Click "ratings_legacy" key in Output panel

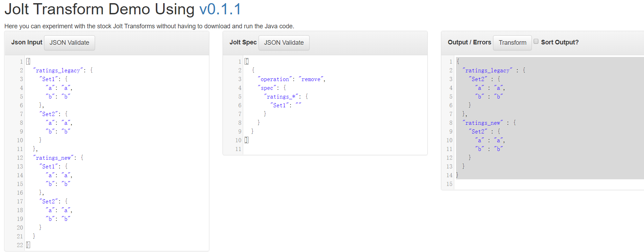pyautogui.click(x=487, y=70)
